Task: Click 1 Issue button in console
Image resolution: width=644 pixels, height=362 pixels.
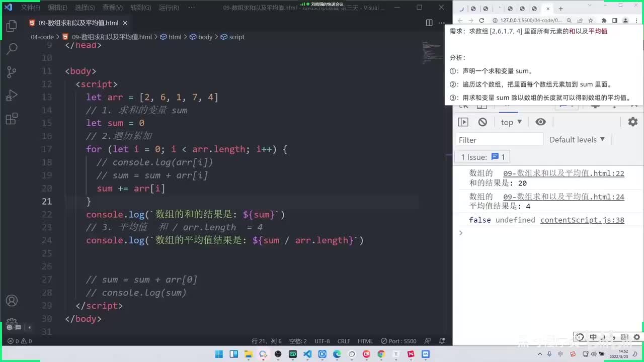Action: pos(482,157)
